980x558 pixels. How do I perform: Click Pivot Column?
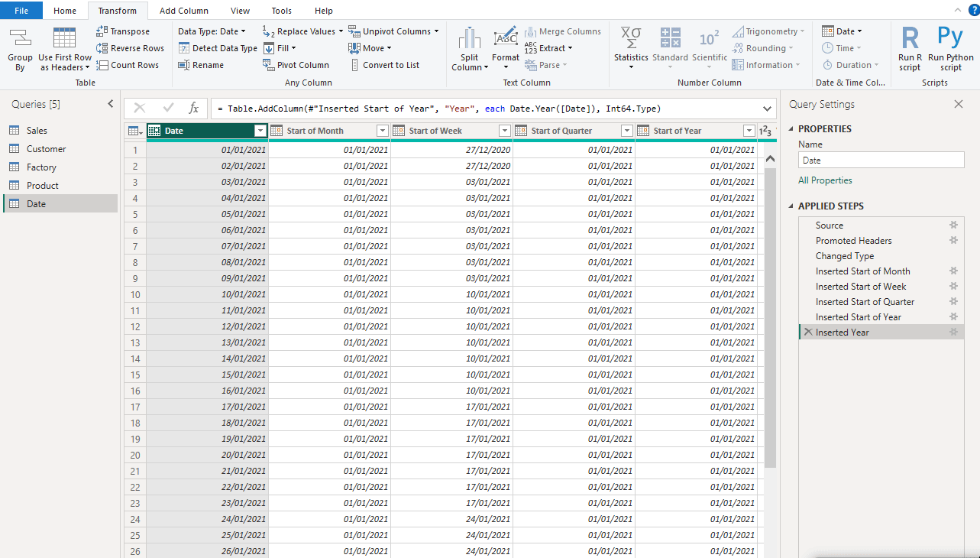point(296,65)
